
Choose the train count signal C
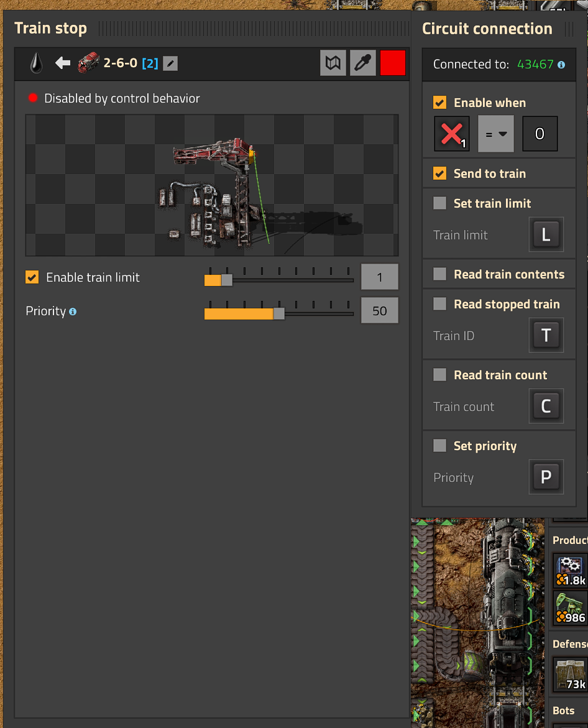[546, 406]
